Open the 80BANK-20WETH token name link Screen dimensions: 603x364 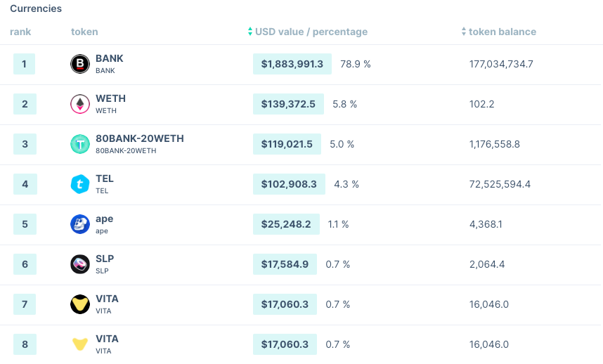[x=139, y=139]
